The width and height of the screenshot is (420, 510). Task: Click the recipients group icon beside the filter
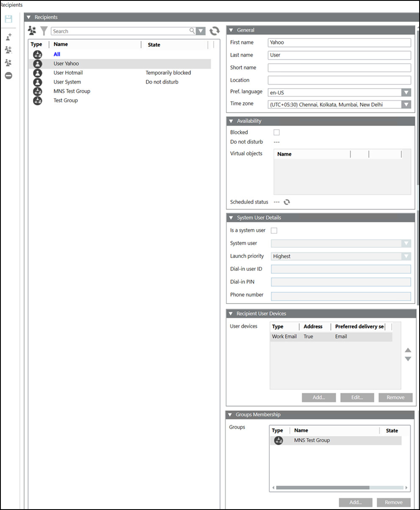(x=32, y=30)
